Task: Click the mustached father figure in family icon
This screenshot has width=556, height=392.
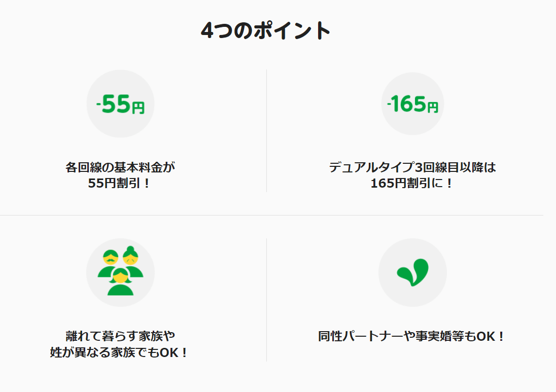Action: 110,263
